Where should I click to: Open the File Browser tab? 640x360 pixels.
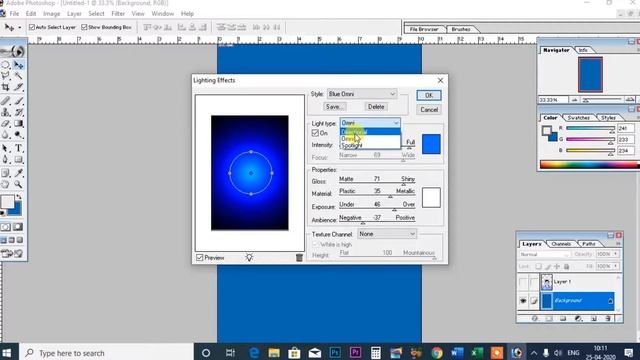click(424, 29)
